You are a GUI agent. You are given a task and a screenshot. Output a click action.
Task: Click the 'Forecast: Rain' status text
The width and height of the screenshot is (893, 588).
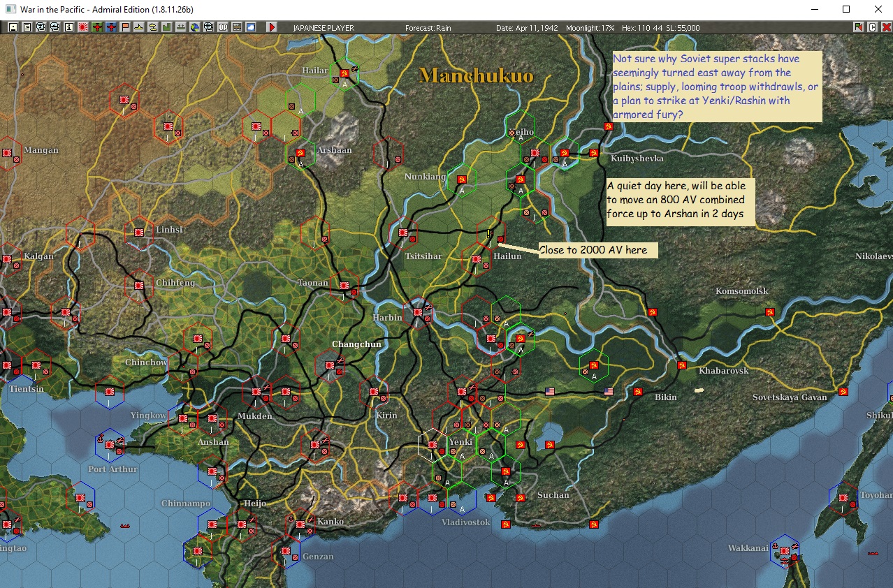[x=428, y=28]
